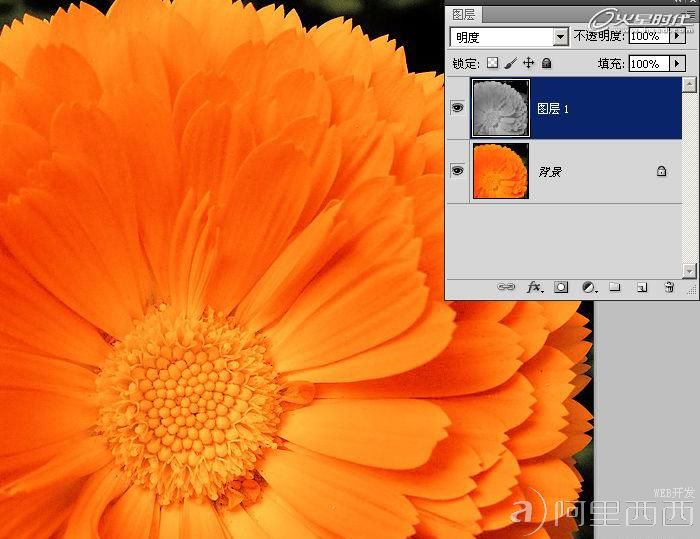Click the 图层 1 grayscale thumbnail

[500, 107]
